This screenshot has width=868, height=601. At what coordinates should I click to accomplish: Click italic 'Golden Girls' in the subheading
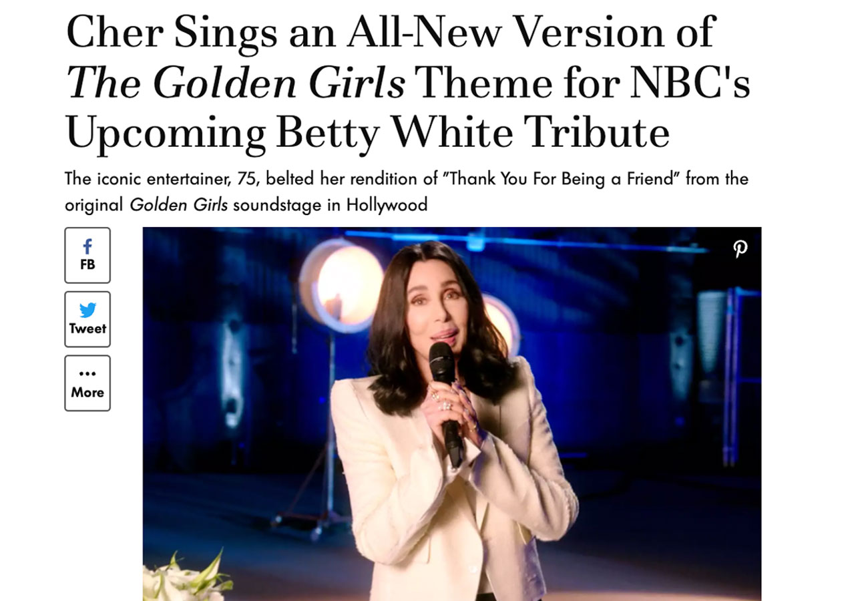(x=179, y=204)
